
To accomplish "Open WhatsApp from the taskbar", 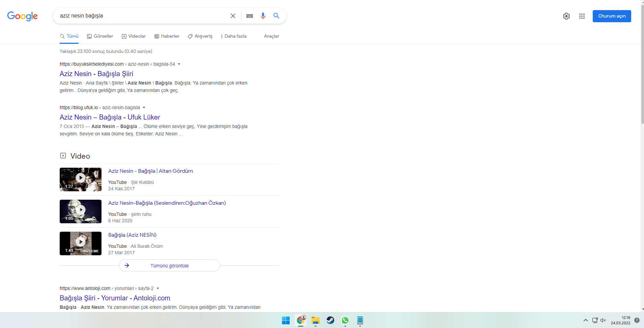I will click(345, 320).
